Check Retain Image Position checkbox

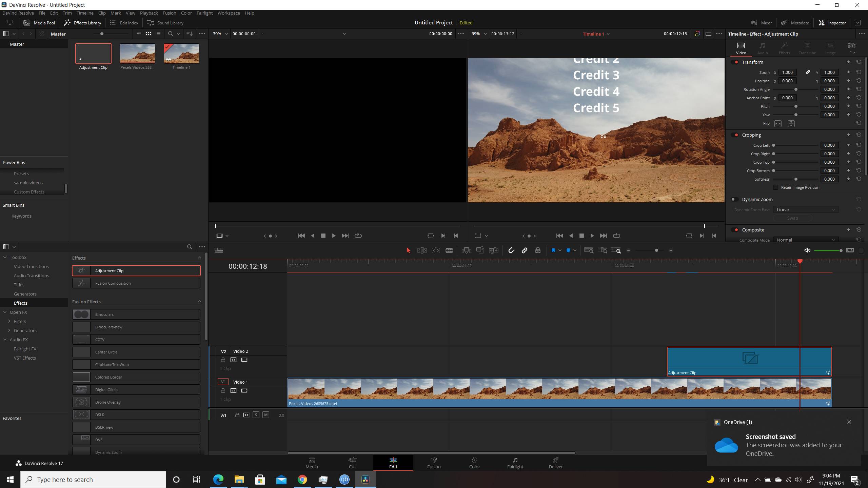tap(775, 187)
